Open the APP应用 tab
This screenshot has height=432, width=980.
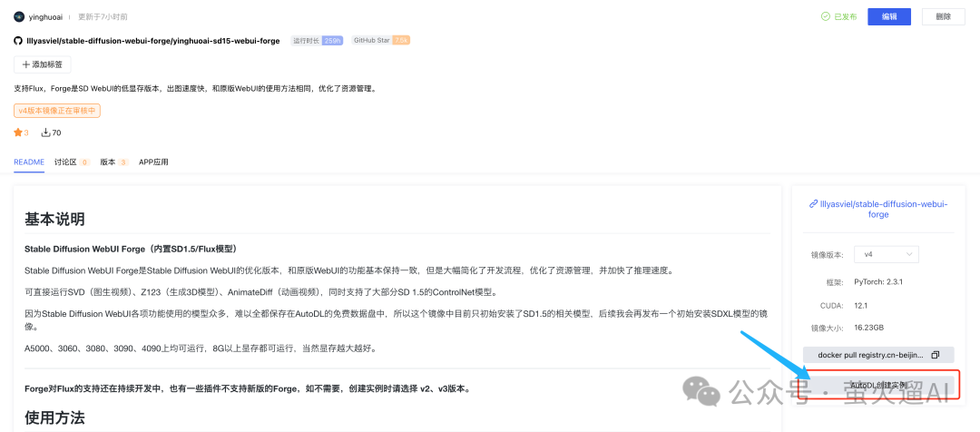pyautogui.click(x=153, y=162)
